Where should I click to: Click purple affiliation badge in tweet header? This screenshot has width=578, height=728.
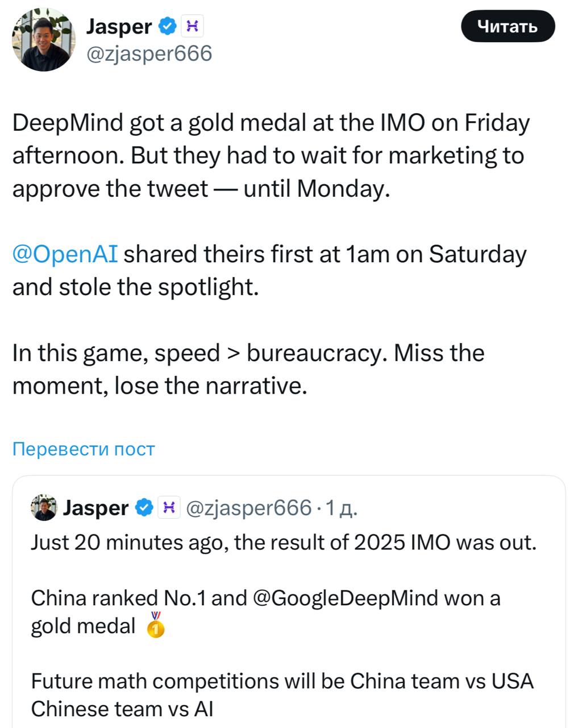[x=192, y=26]
